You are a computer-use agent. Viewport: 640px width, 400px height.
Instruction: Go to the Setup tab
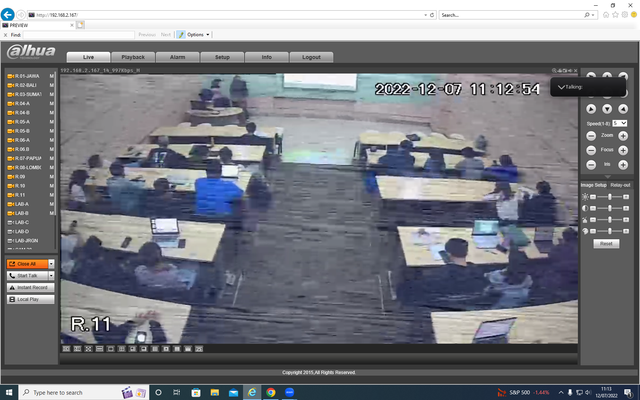click(x=222, y=57)
